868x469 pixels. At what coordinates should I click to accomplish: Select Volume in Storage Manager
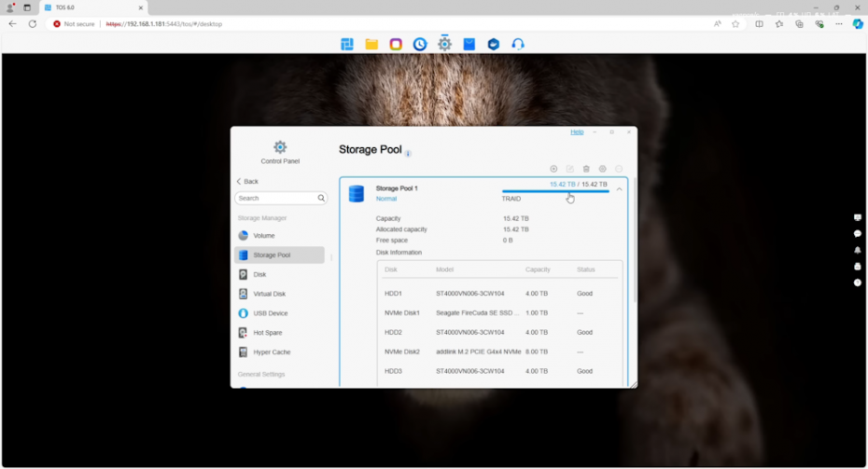point(280,236)
